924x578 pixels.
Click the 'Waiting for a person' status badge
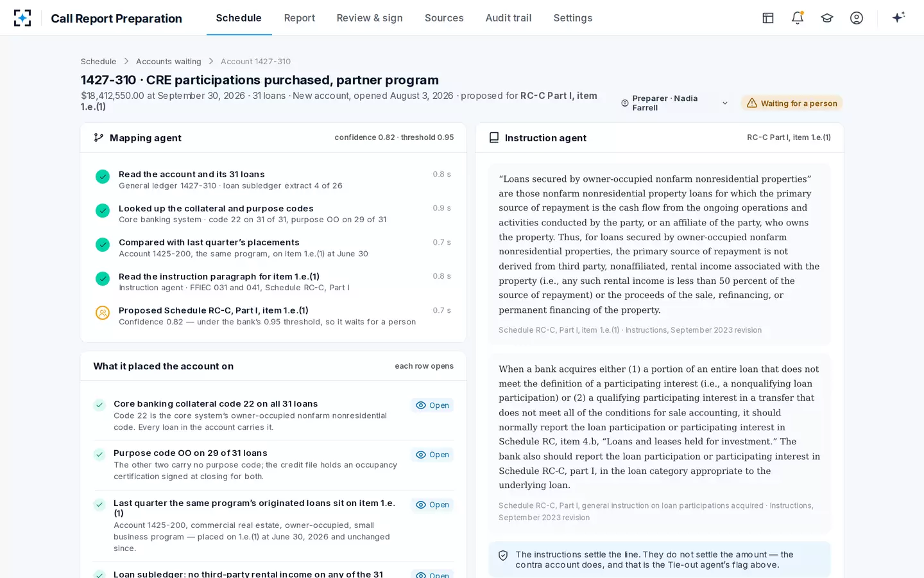[x=792, y=103]
